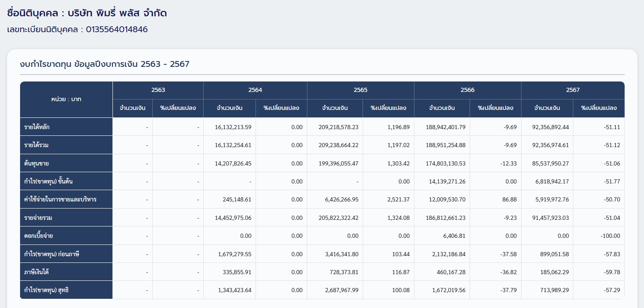Select the ต้นทุนขาย row label

(x=36, y=163)
